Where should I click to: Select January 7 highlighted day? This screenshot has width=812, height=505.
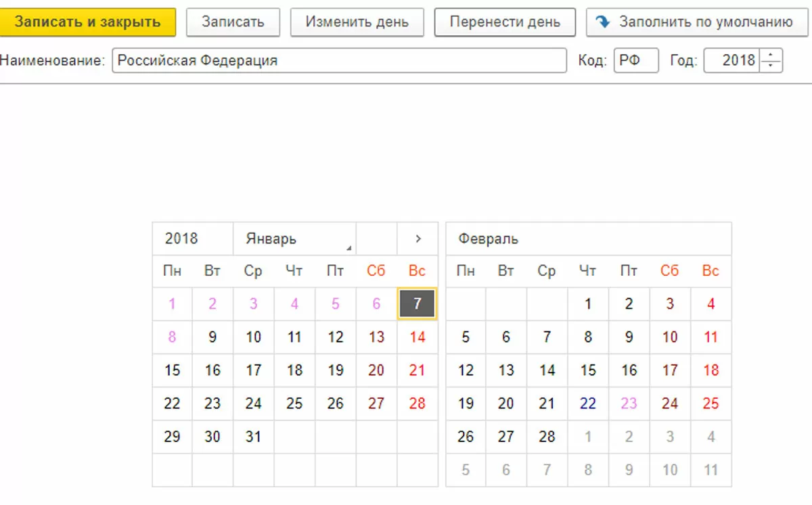click(418, 304)
